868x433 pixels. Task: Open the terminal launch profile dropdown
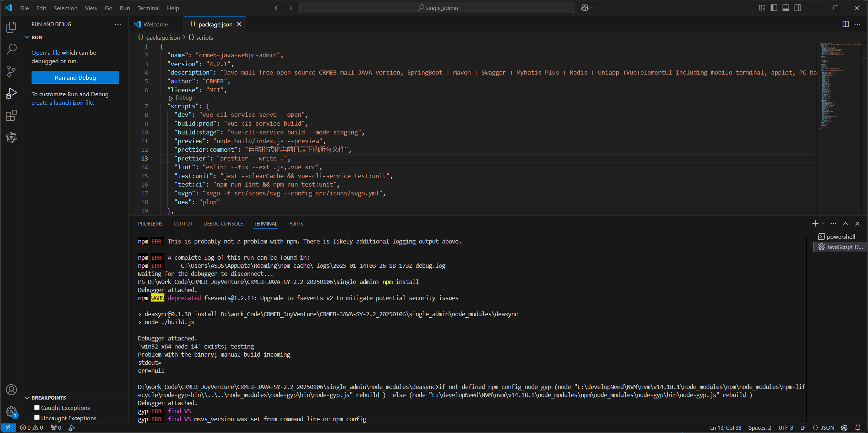click(823, 224)
